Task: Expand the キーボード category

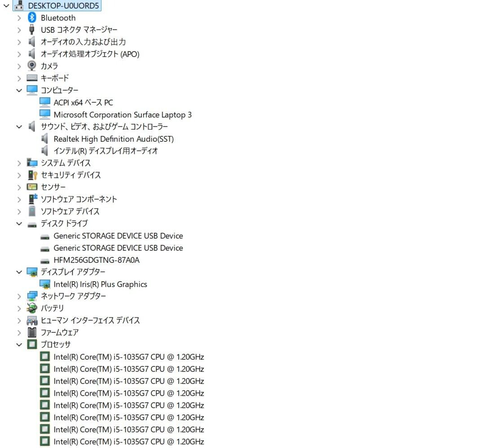Action: 19,78
